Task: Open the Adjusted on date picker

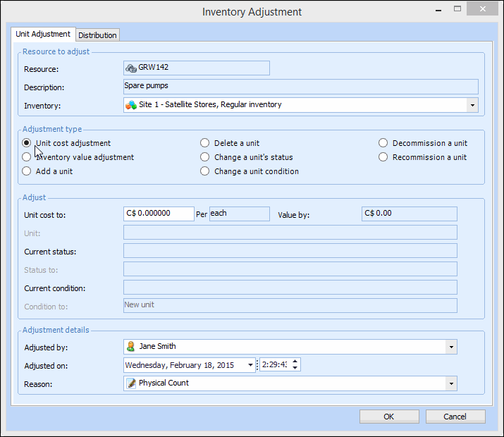Action: point(250,365)
